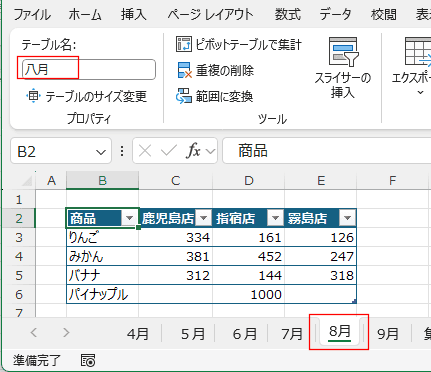Expand the Name Box dropdown arrow

click(x=100, y=152)
